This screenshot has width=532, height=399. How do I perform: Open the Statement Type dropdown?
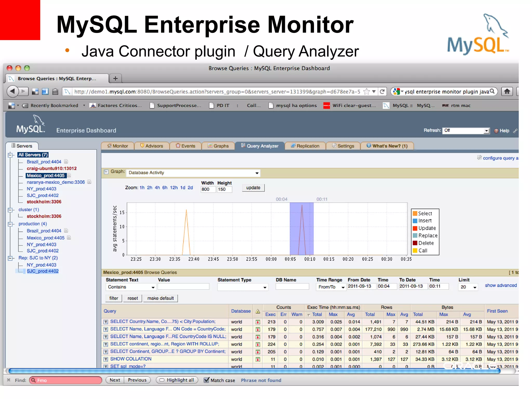point(243,287)
